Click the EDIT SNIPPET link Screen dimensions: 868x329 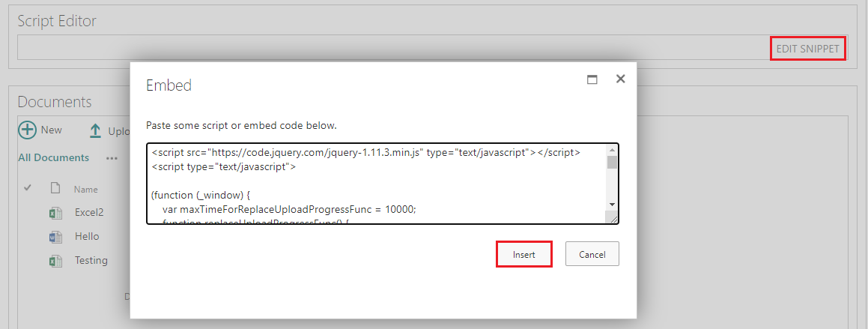(x=807, y=49)
